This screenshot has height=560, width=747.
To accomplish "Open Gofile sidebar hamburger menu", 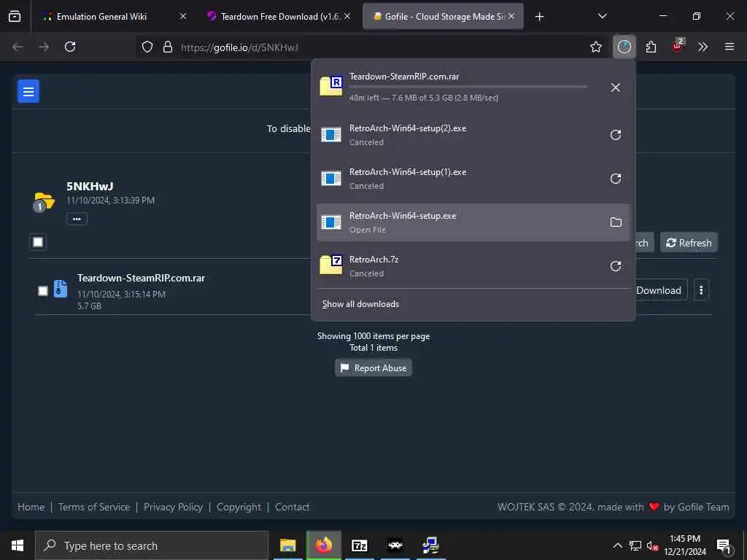I will 28,91.
